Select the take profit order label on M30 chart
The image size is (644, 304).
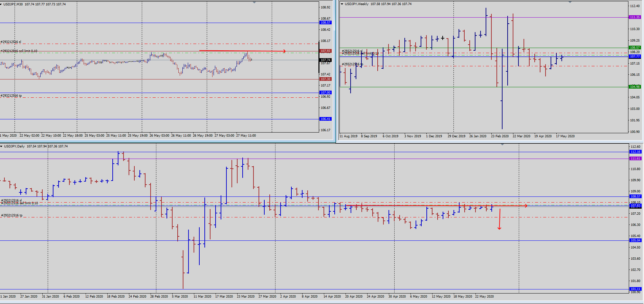[11, 96]
